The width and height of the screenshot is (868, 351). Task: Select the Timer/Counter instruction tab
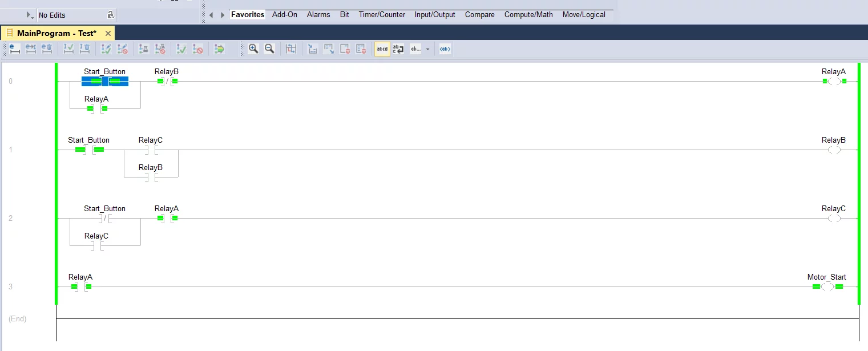pos(382,15)
